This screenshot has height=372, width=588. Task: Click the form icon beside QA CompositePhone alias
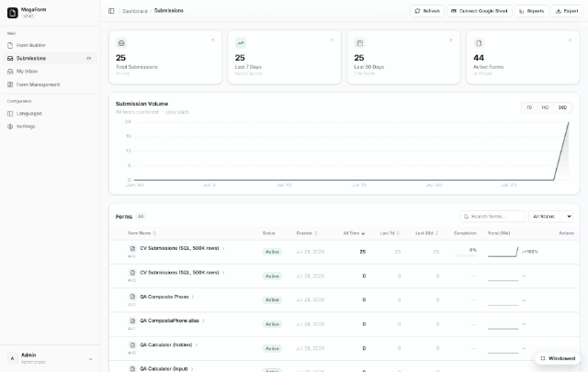click(x=132, y=321)
